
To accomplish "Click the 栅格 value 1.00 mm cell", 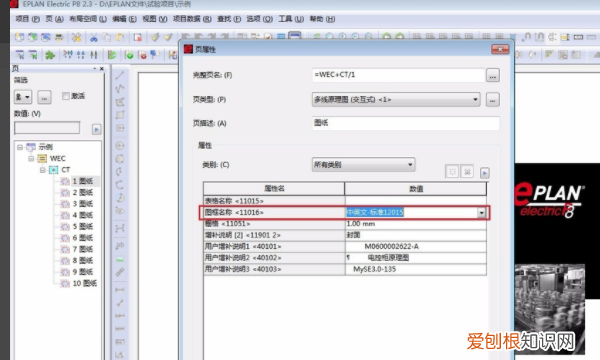I will [x=416, y=224].
